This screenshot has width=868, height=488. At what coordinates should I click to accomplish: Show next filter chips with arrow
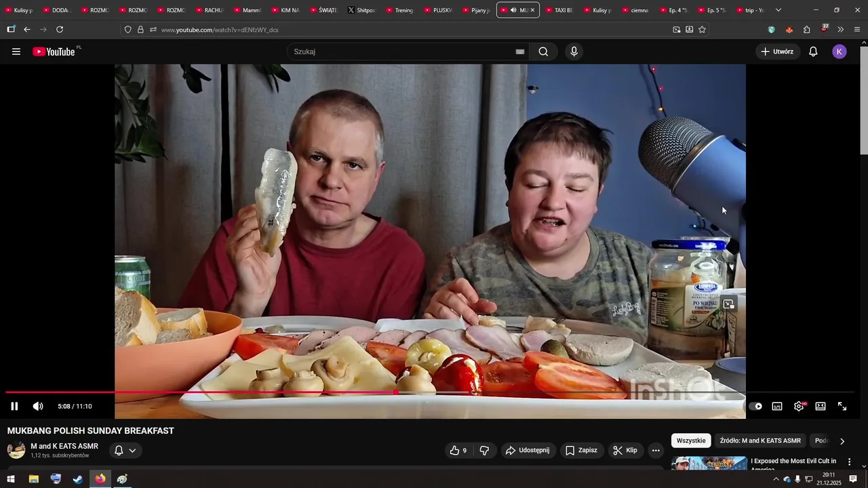[x=842, y=441]
